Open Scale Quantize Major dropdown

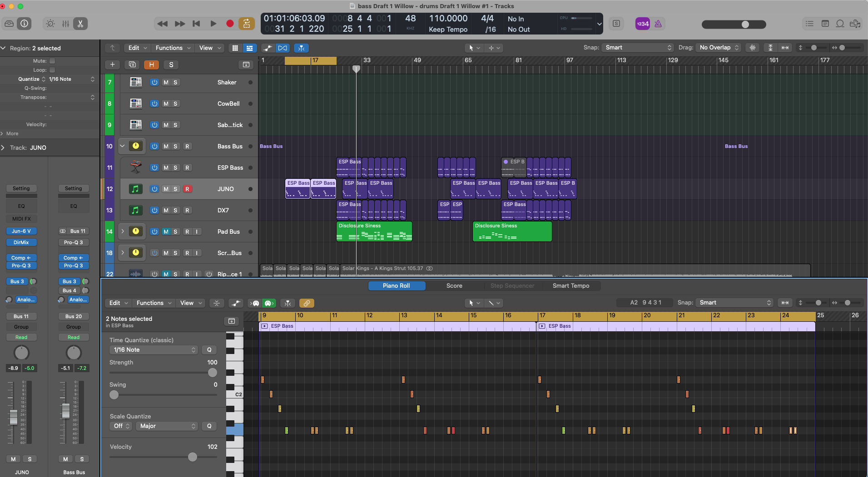pyautogui.click(x=167, y=426)
